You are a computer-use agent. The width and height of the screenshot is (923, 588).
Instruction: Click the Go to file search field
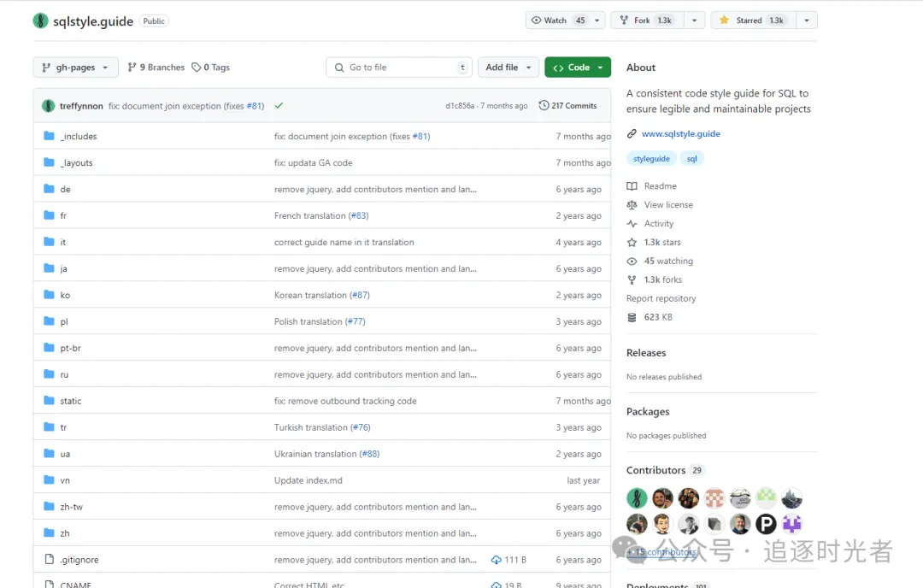[x=399, y=68]
